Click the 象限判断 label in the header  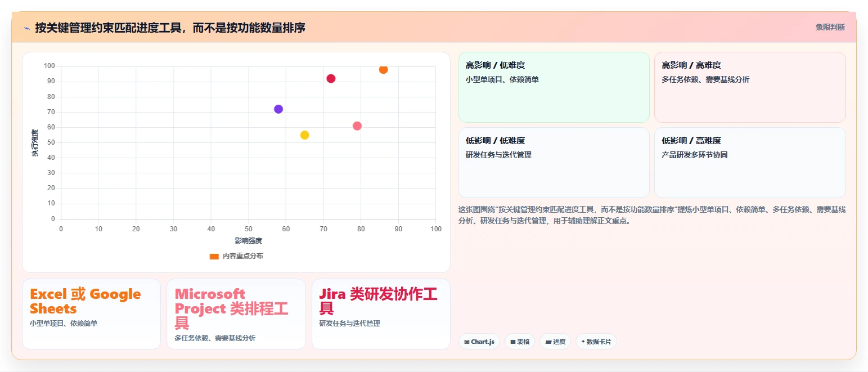(830, 27)
